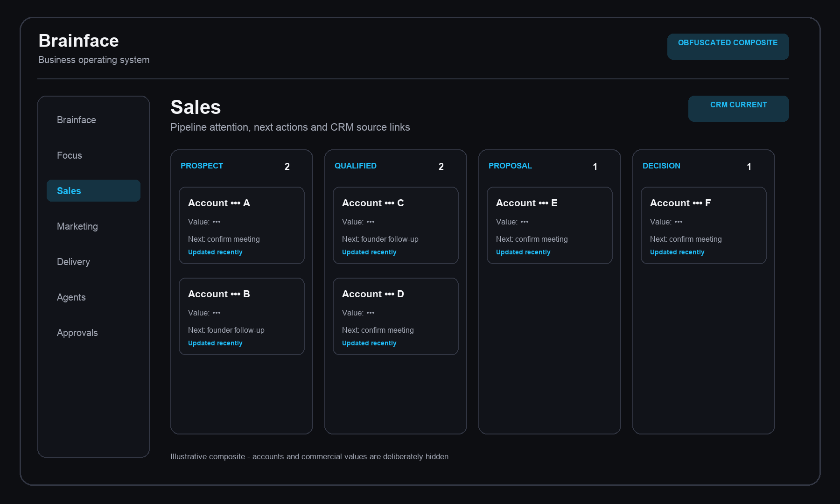Click the OBFUSCATED COMPOSITE badge
Viewport: 840px width, 504px height.
(728, 46)
